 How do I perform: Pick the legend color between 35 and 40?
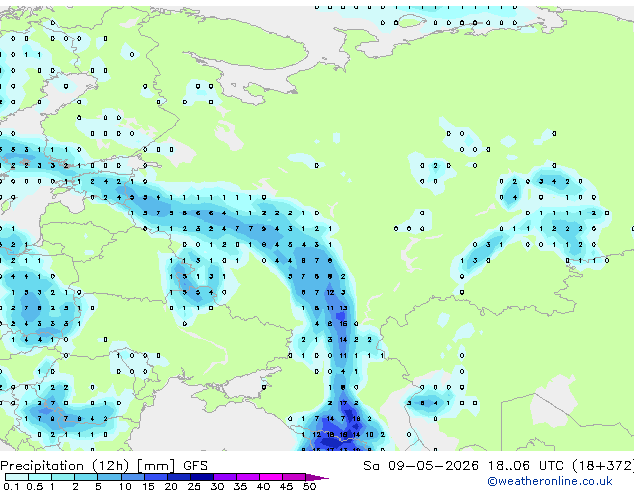[247, 477]
